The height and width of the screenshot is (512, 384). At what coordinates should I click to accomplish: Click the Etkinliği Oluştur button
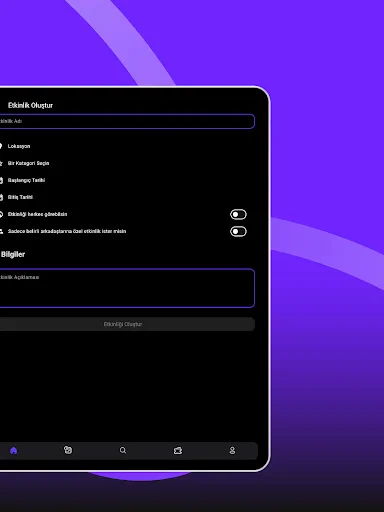127,324
